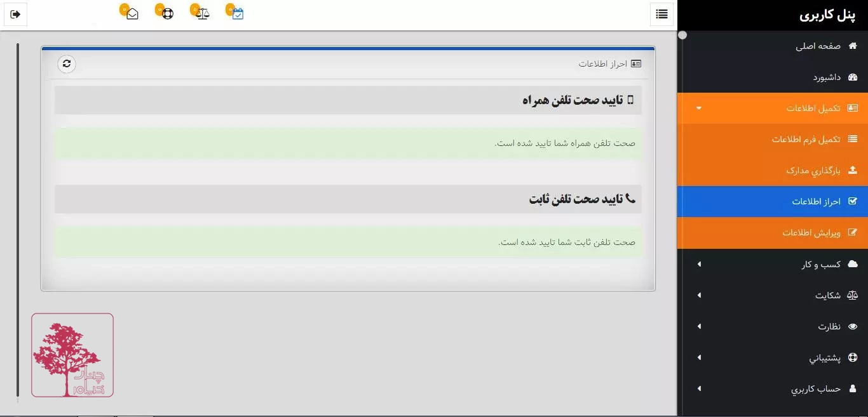Click the پنل کاربری header title
The width and height of the screenshot is (868, 417).
click(829, 15)
